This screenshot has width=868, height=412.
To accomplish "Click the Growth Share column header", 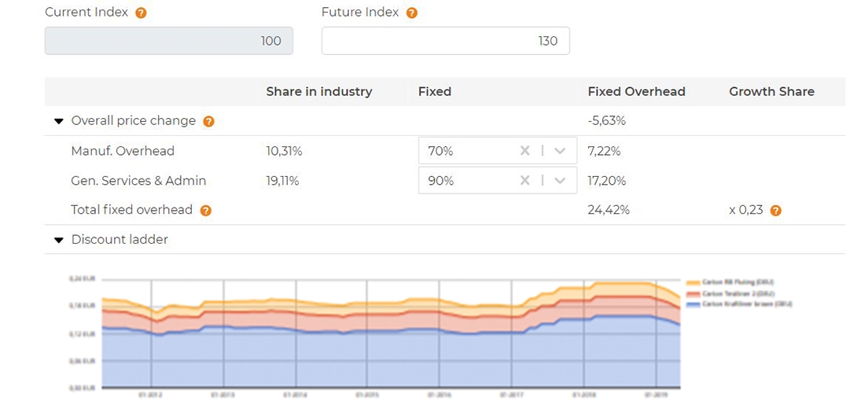I will (x=771, y=91).
